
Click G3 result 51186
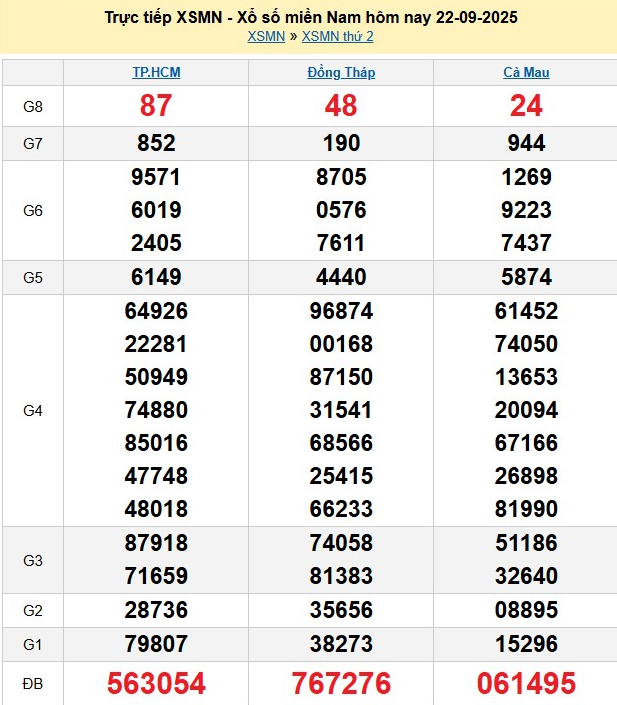click(x=526, y=544)
